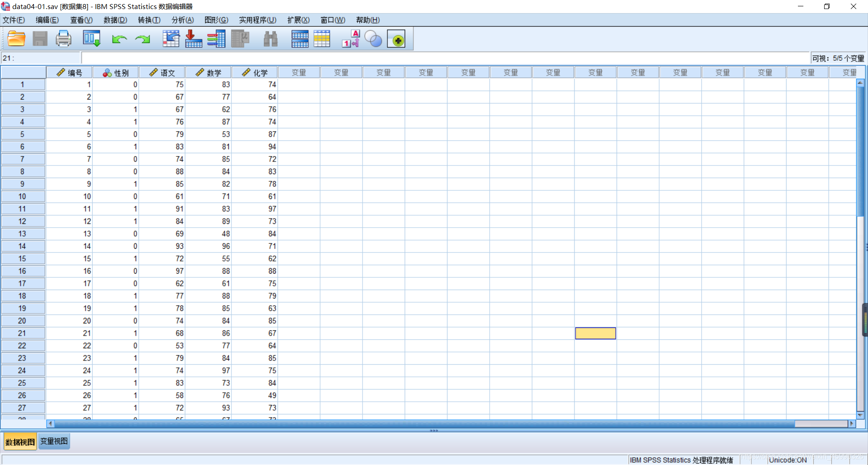Click the Undo arrow icon
Image resolution: width=868 pixels, height=465 pixels.
tap(119, 39)
